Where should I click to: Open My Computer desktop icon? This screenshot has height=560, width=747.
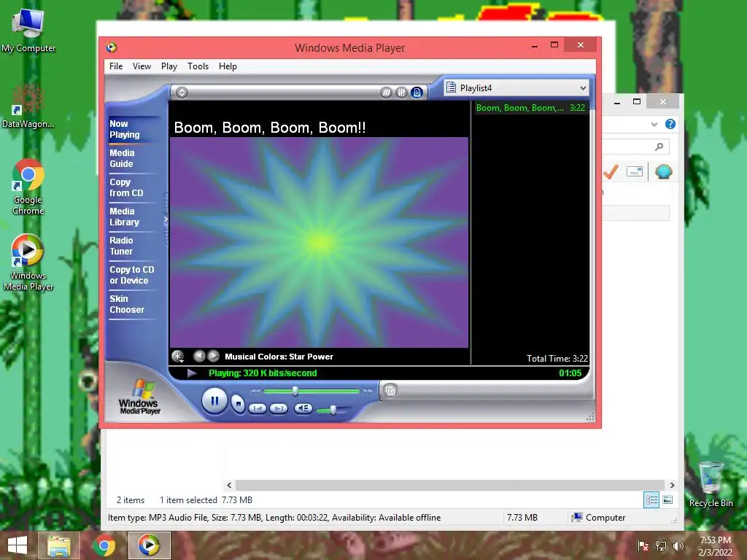(28, 30)
